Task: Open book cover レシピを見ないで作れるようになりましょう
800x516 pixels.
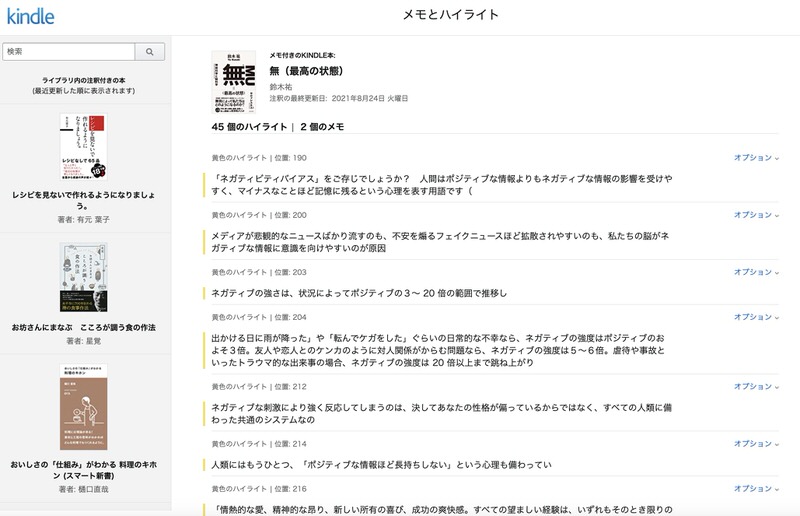Action: pyautogui.click(x=84, y=146)
